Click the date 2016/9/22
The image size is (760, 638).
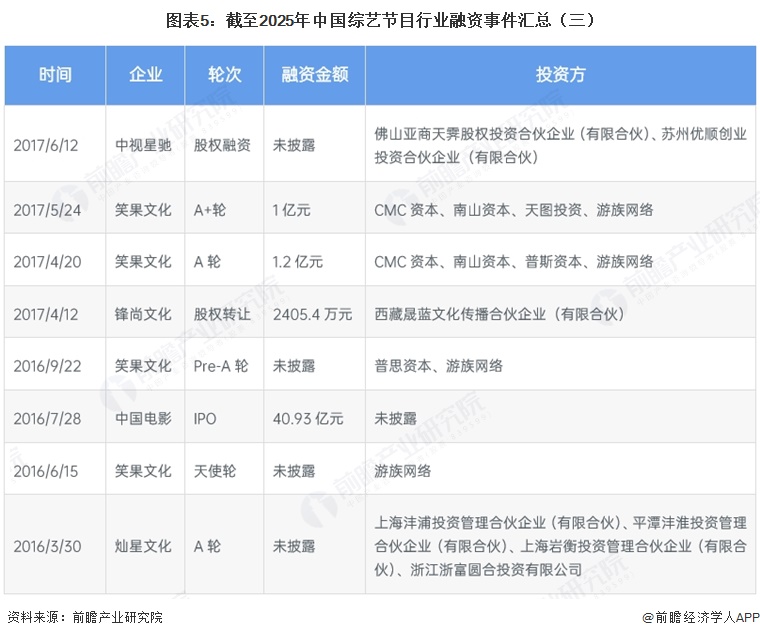pyautogui.click(x=47, y=366)
